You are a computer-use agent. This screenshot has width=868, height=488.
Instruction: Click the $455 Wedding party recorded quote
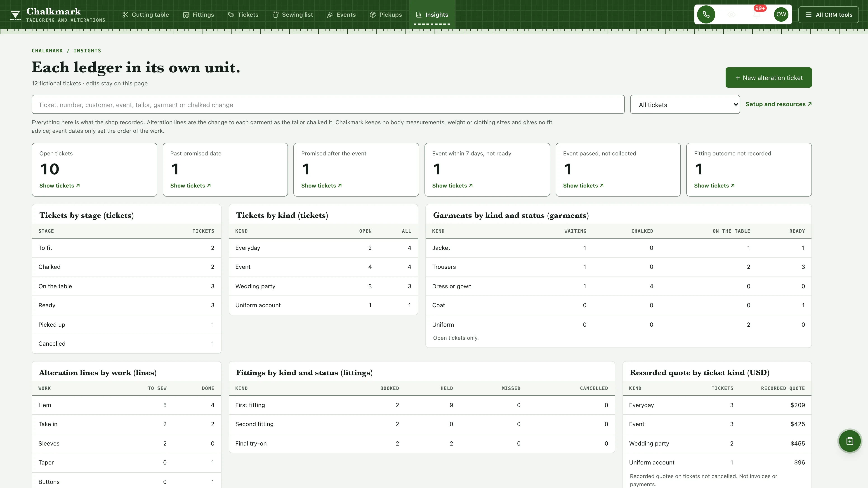797,443
